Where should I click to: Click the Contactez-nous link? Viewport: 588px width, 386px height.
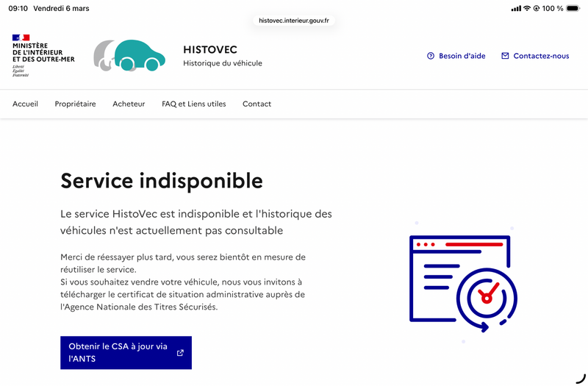click(535, 56)
